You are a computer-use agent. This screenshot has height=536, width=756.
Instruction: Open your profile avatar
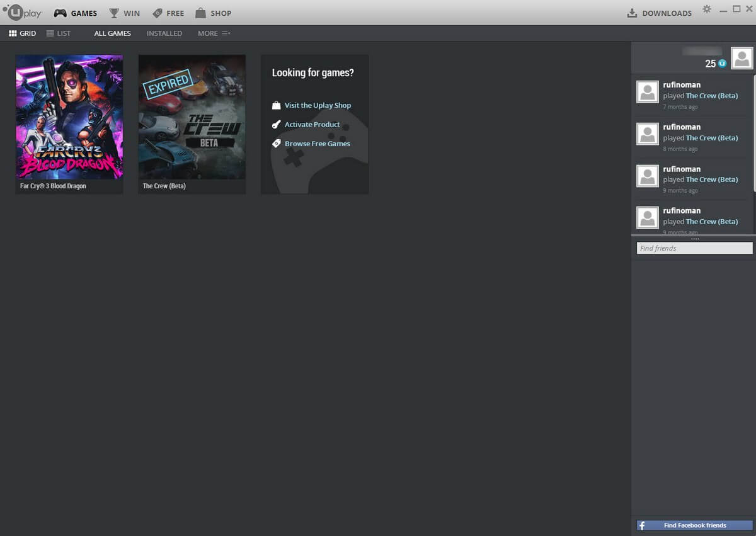pyautogui.click(x=742, y=58)
